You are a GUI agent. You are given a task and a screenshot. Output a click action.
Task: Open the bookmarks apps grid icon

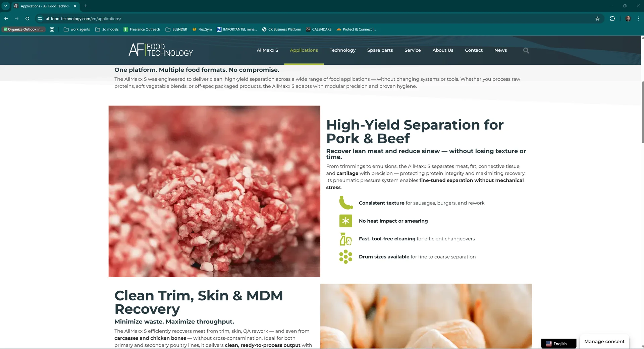[52, 30]
